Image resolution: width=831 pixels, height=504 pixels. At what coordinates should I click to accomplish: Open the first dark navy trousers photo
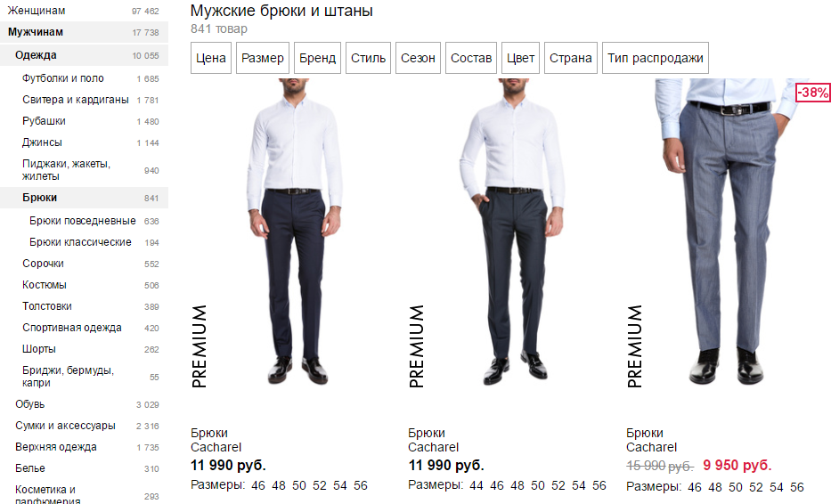pos(295,232)
